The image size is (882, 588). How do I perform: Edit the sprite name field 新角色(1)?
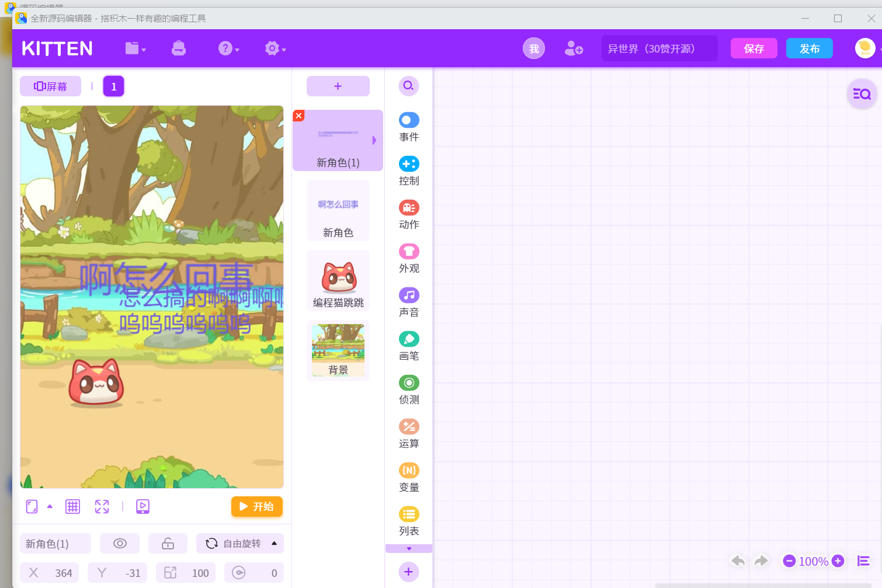click(x=55, y=544)
